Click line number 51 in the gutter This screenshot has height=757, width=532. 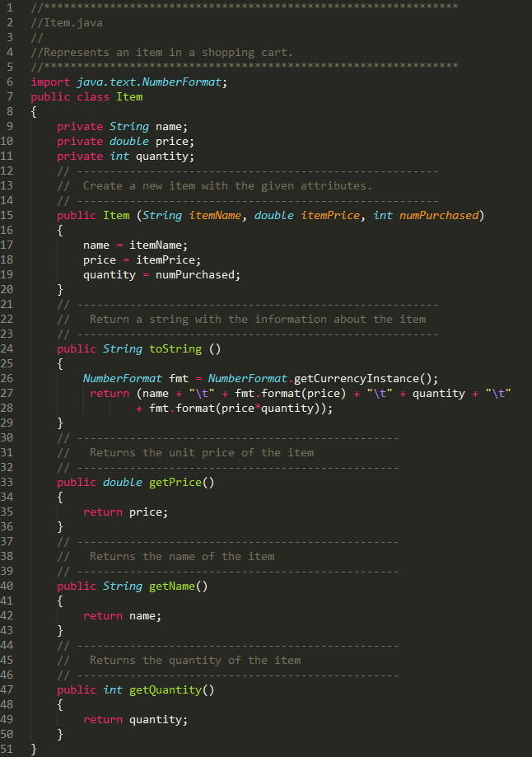point(7,749)
